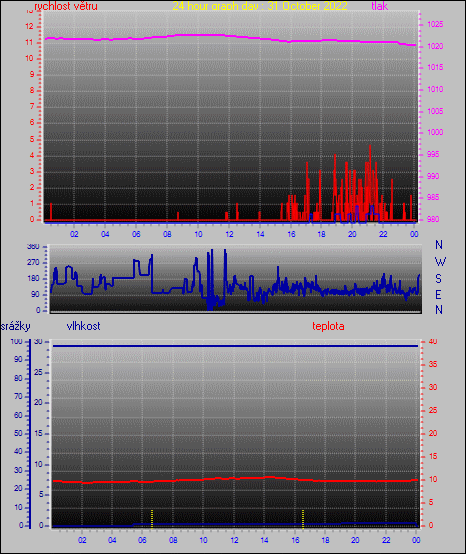Click the red wind speed axis value 11
Image resolution: width=466 pixels, height=554 pixels.
[29, 42]
